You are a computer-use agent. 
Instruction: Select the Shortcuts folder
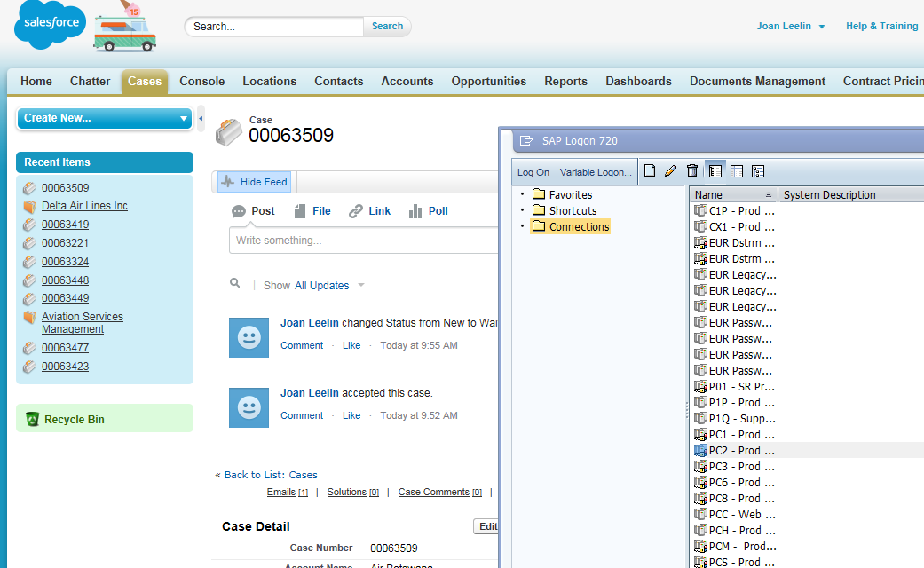565,210
